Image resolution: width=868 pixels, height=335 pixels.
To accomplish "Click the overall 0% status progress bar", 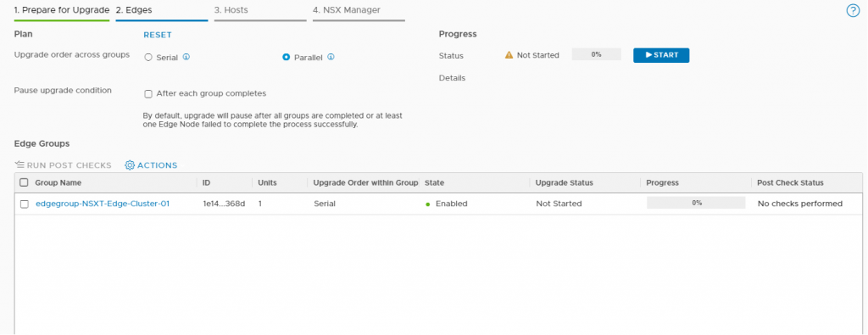I will click(596, 55).
